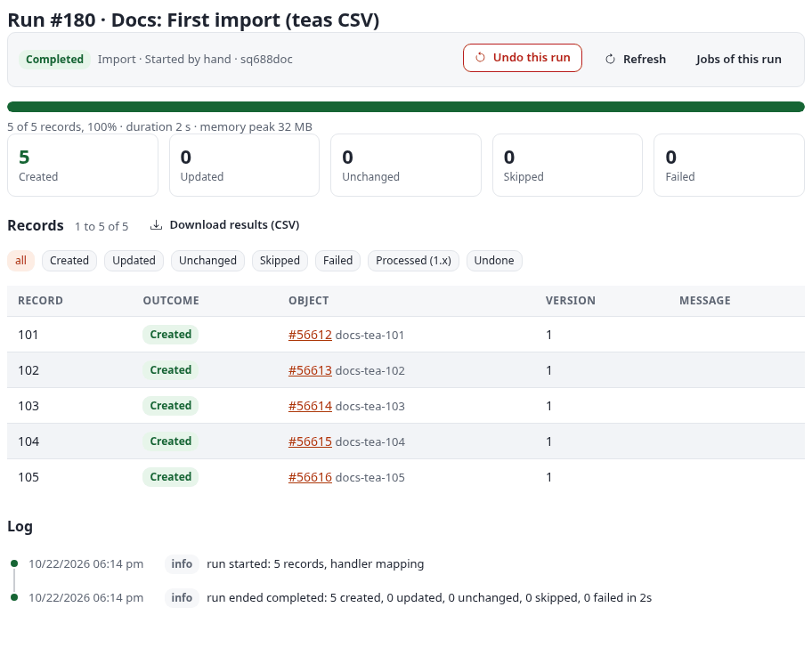Click the OUTCOME column header
812x664 pixels.
coord(171,301)
